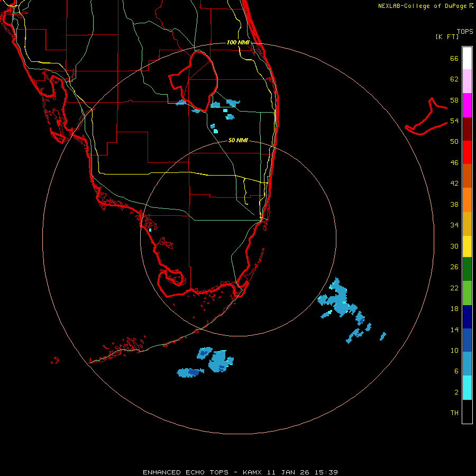Viewport: 476px width, 476px height.
Task: Click the 14 legend value
Action: tap(454, 329)
